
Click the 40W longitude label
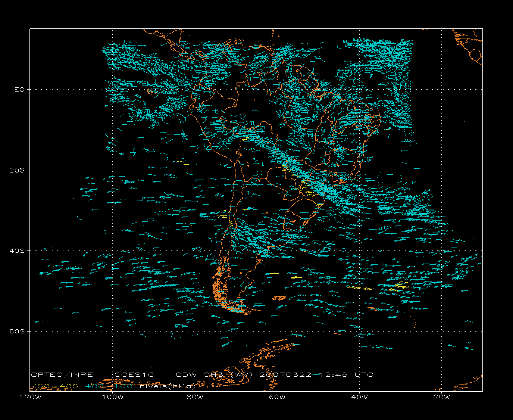(359, 397)
